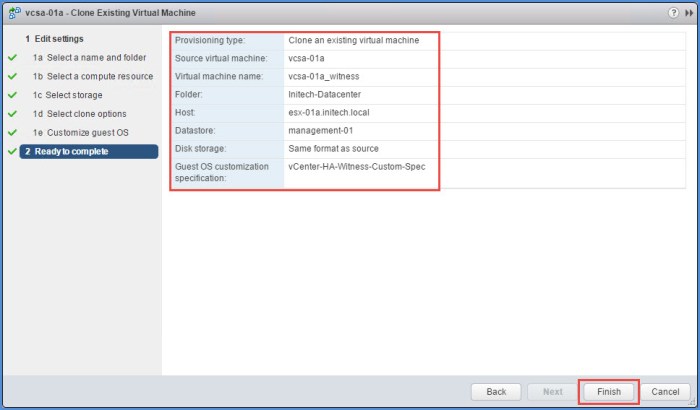Click the Back button
700x410 pixels.
(496, 391)
